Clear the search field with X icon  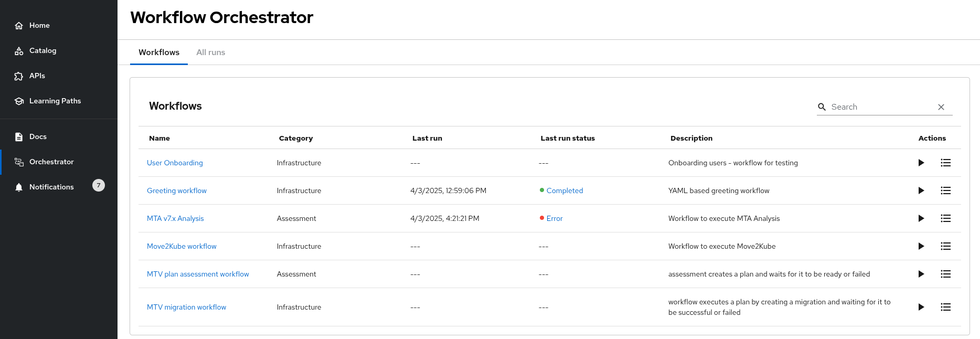[x=941, y=107]
